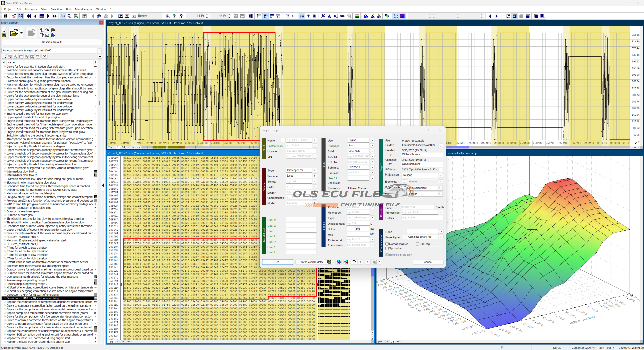Open the Miscellaneous menu
Viewport: 644px width, 350px height.
coord(84,9)
